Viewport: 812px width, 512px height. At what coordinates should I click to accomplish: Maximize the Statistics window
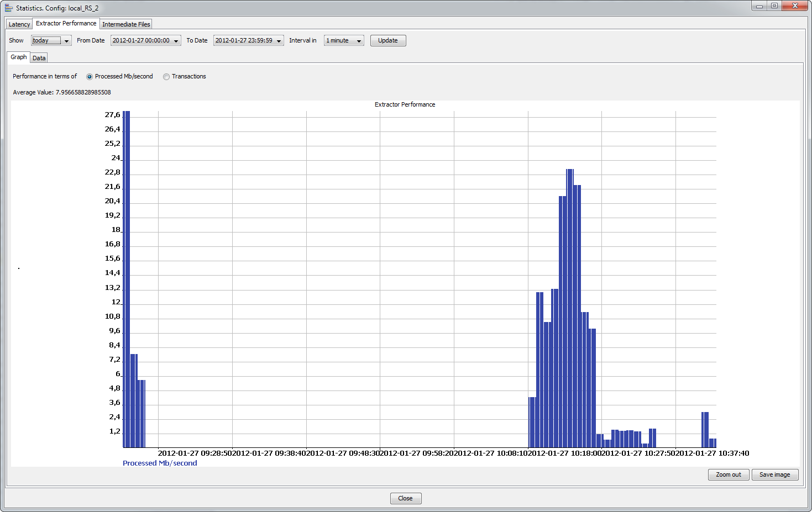[774, 6]
